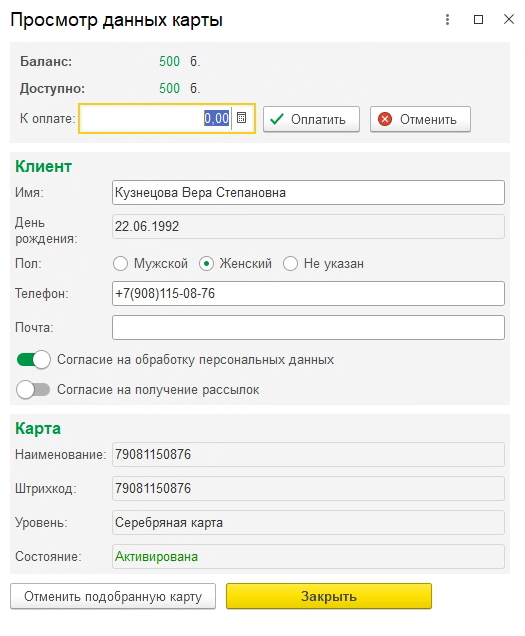Viewport: 525px width, 636px height.
Task: Click the Оплатить button
Action: click(311, 119)
